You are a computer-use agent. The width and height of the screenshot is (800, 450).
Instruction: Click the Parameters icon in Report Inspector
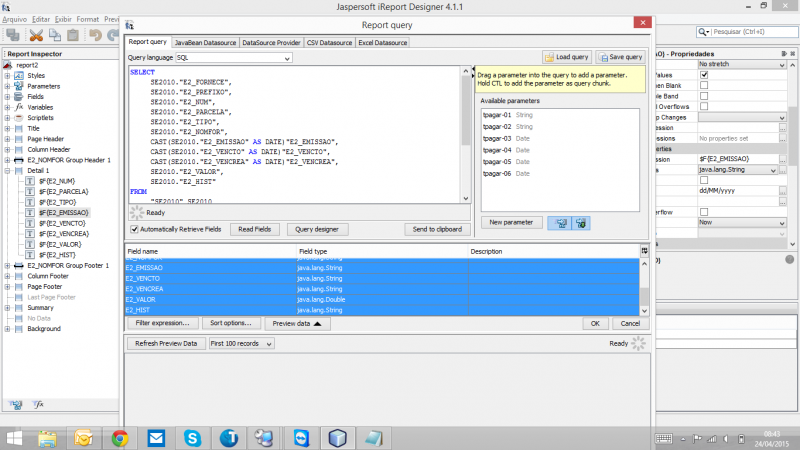pos(19,86)
